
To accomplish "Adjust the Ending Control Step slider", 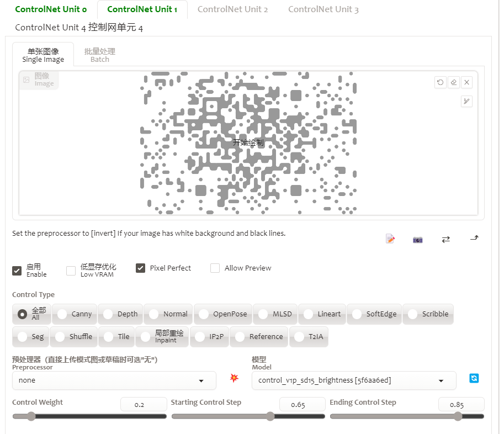I will pos(407,416).
